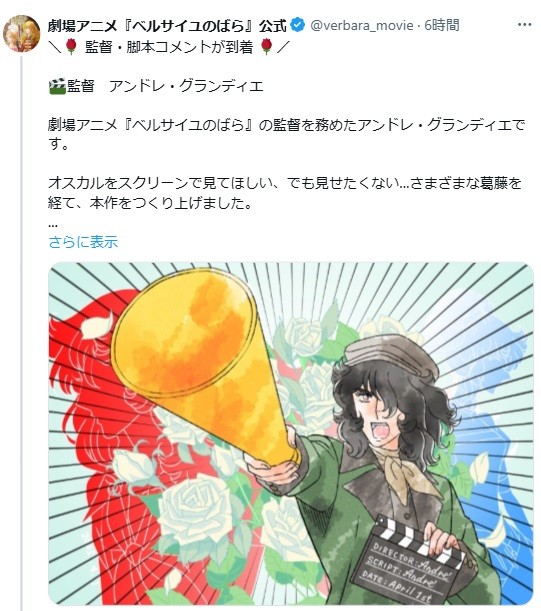
Task: Click the @verbara_movie handle
Action: pyautogui.click(x=361, y=26)
